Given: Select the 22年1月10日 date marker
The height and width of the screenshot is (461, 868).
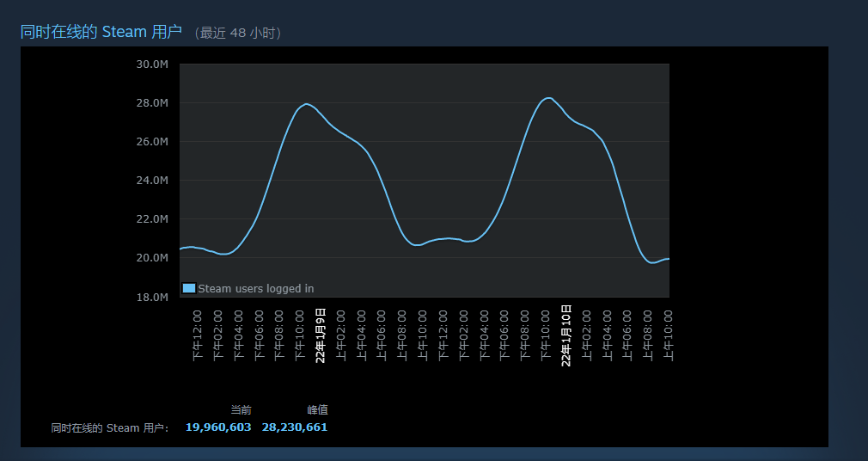Looking at the screenshot, I should click(566, 335).
